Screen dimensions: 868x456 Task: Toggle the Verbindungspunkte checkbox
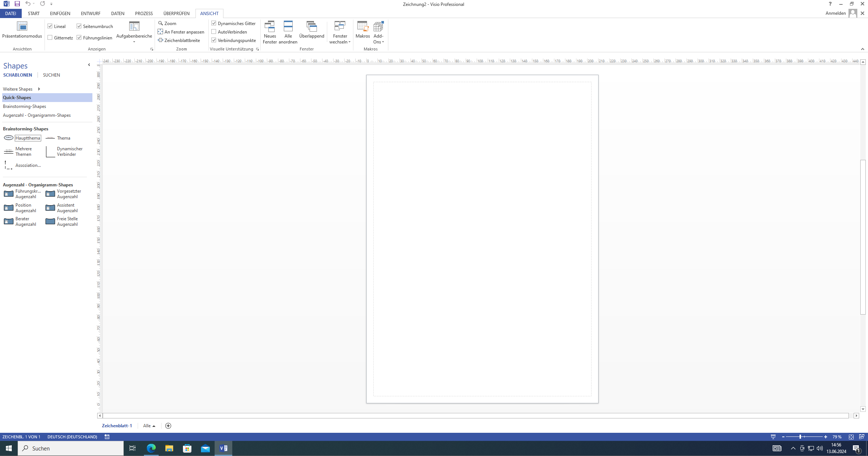coord(214,40)
